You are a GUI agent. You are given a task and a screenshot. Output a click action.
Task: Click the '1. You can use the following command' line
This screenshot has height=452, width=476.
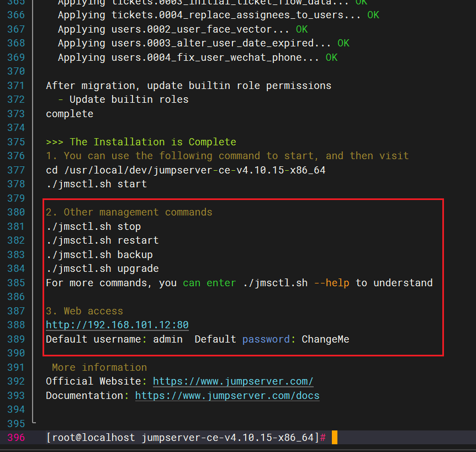click(x=227, y=156)
